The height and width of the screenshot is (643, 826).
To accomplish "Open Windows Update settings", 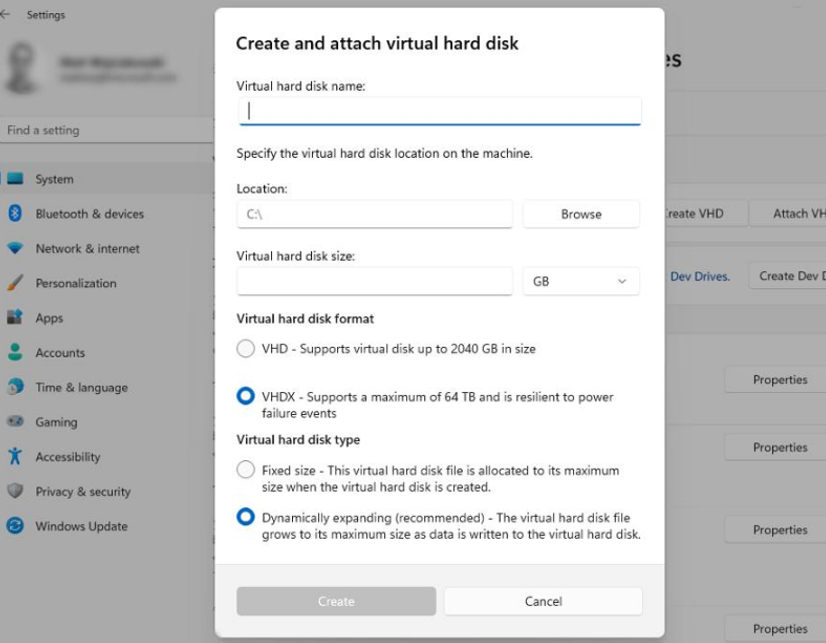I will point(107,526).
